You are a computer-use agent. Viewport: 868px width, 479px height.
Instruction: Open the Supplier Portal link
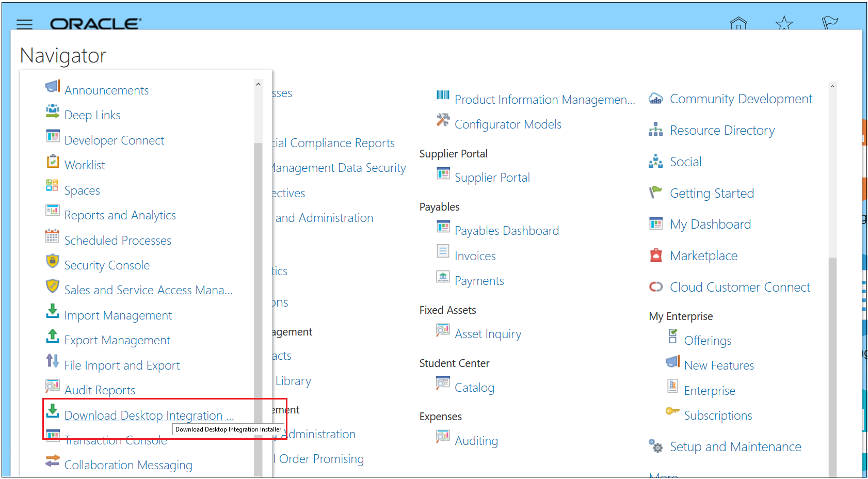pos(492,177)
